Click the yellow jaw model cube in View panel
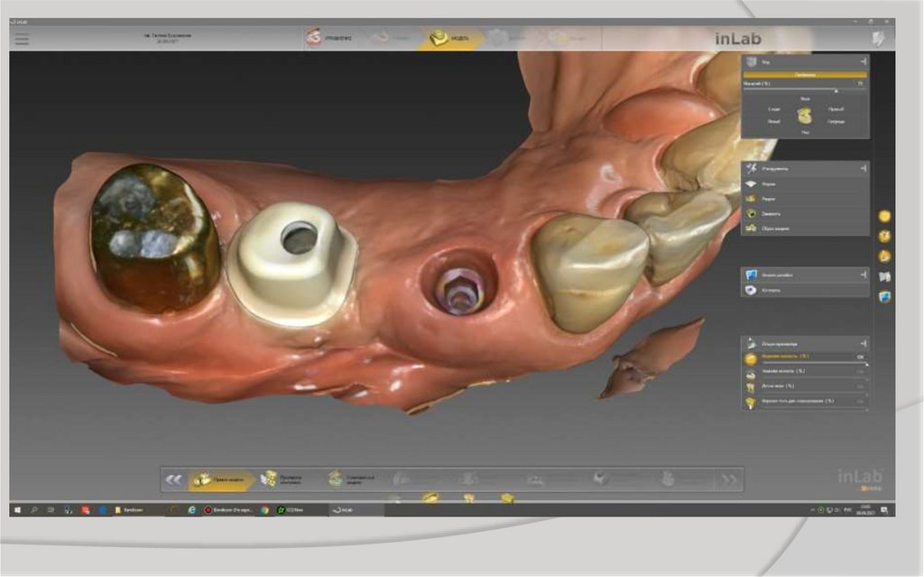Viewport: 924px width, 577px height. tap(805, 116)
